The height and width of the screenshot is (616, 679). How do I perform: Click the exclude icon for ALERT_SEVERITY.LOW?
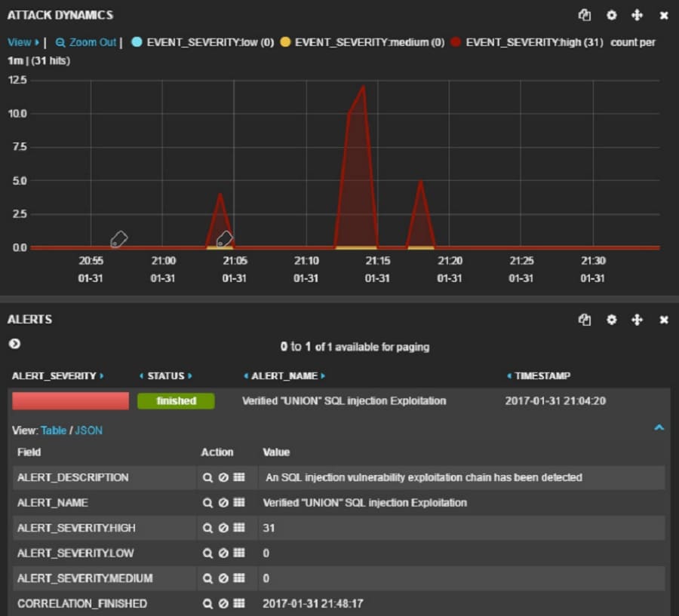click(223, 553)
